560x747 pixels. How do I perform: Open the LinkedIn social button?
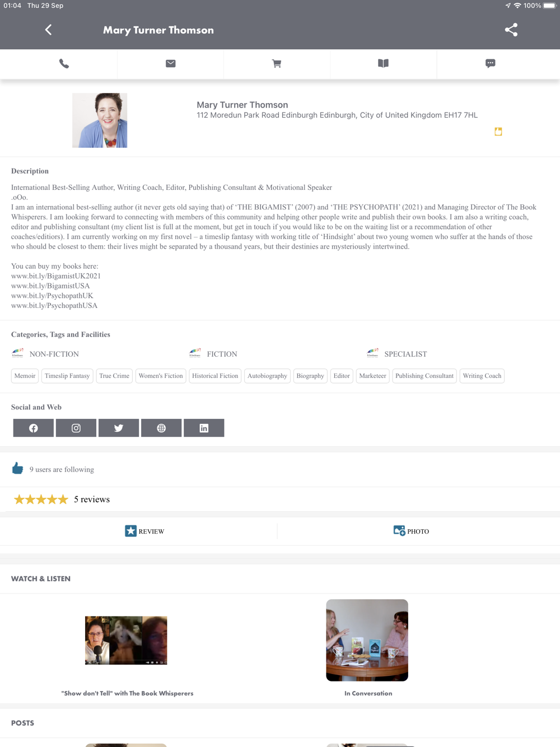click(x=204, y=428)
